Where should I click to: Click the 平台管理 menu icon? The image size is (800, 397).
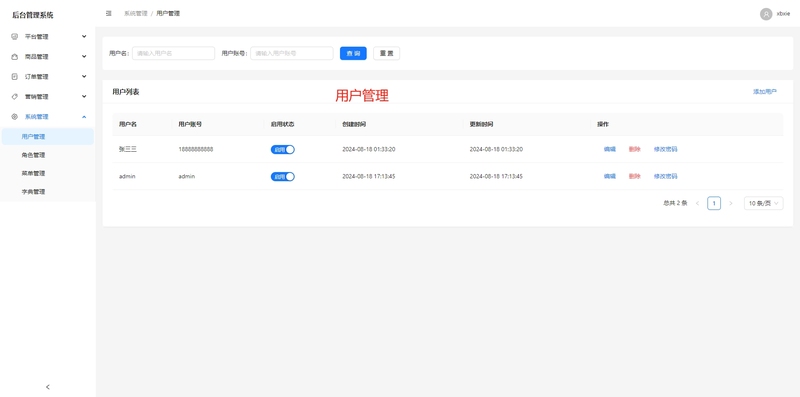[x=14, y=37]
